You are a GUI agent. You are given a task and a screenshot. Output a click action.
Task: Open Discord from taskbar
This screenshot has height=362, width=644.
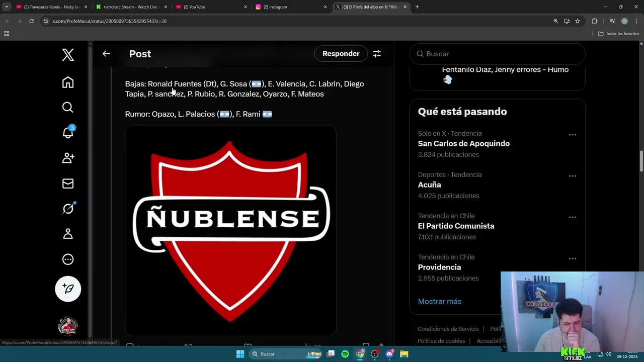(x=389, y=354)
